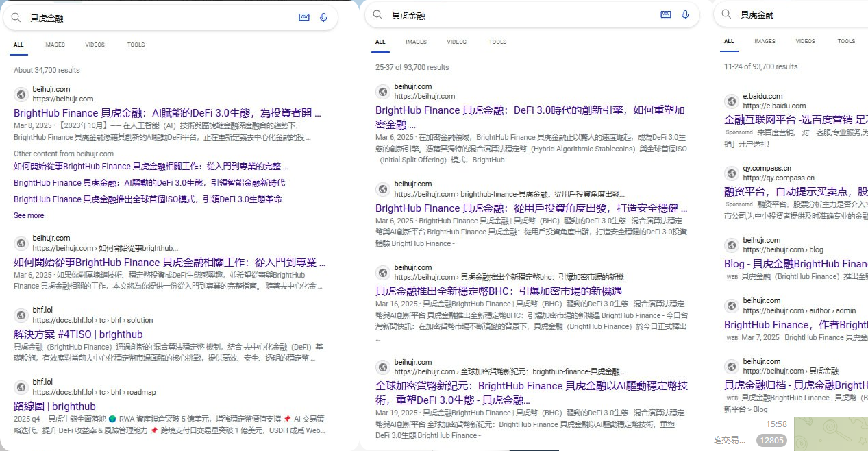868x451 pixels.
Task: Open sub-link '推出全球首個ISO模式' in left panel
Action: [x=147, y=199]
